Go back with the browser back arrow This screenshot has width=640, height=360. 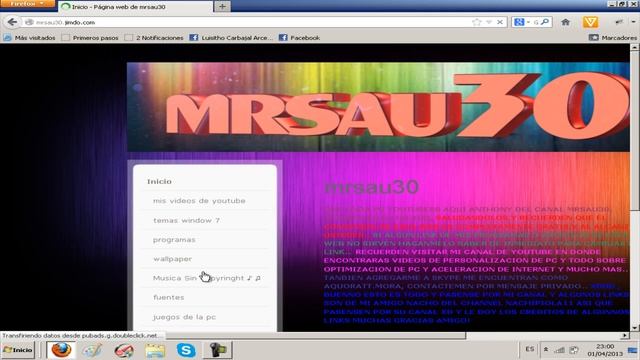[x=12, y=22]
